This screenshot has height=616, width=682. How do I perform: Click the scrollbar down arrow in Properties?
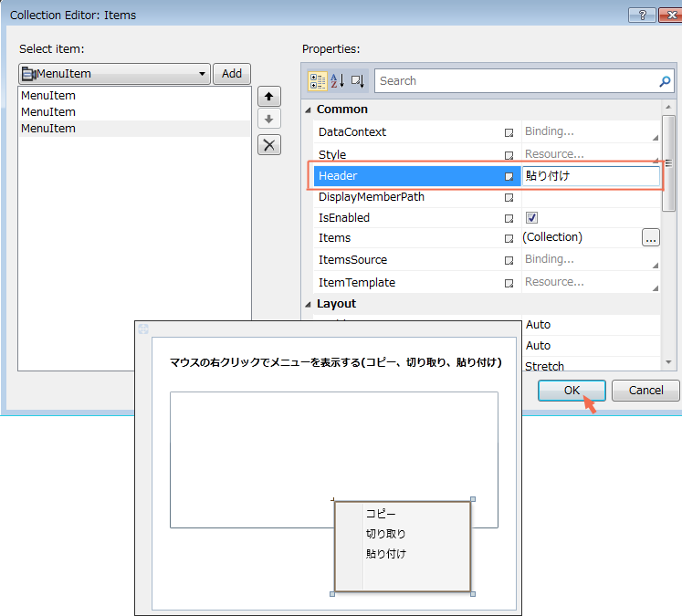click(668, 362)
